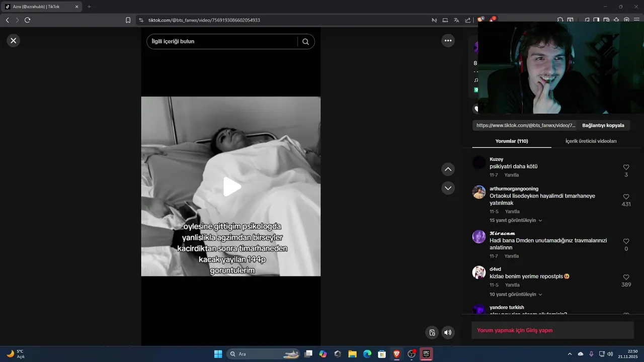Click the cast/install icon left of translate
This screenshot has width=644, height=362.
coord(445,20)
